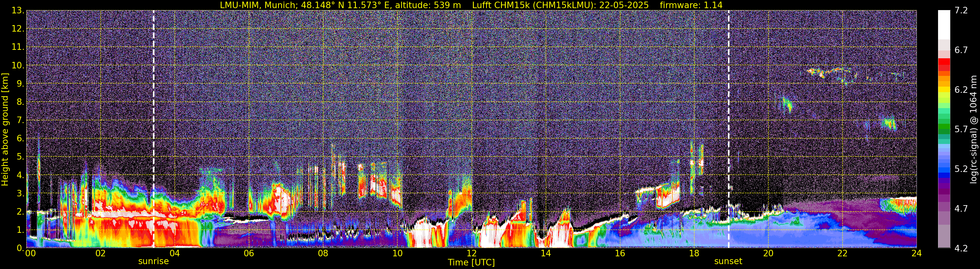Image resolution: width=980 pixels, height=269 pixels.
Task: Click the time axis tick '22'
Action: coord(842,254)
